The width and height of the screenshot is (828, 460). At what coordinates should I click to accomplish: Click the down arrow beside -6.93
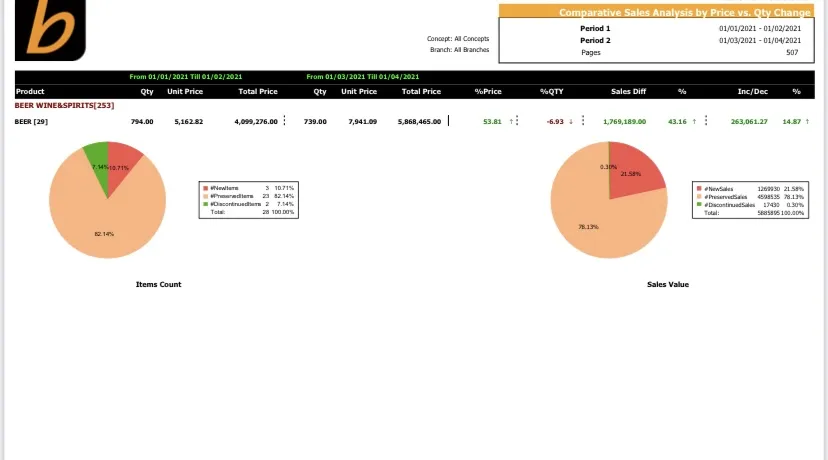pos(571,121)
